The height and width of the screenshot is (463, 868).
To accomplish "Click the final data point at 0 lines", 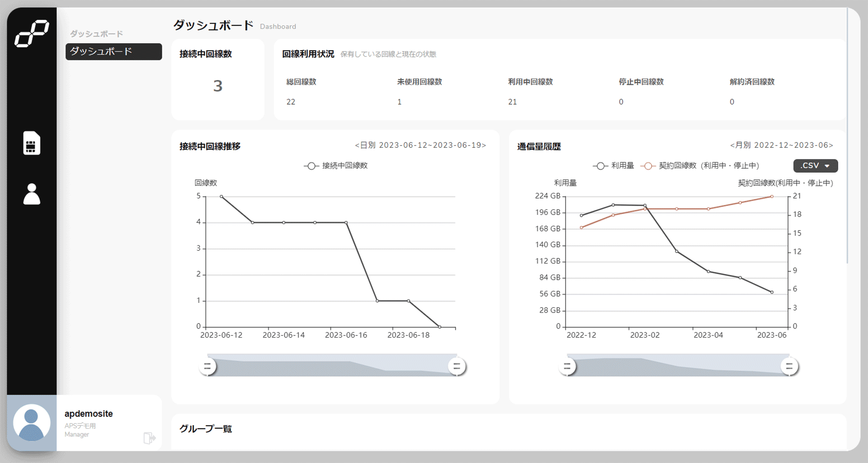I will click(x=439, y=327).
